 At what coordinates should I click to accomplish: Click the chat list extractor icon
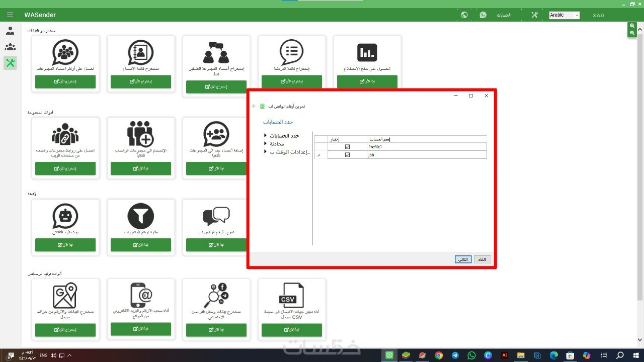(292, 52)
